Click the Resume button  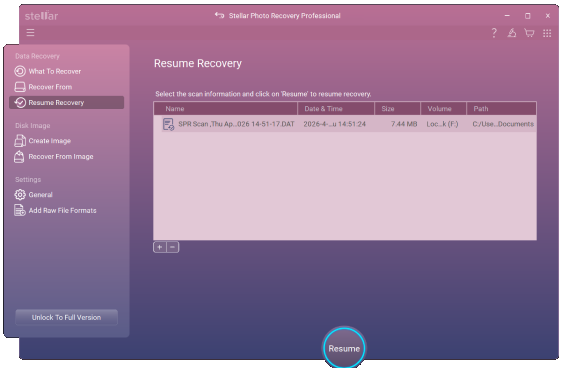(344, 348)
